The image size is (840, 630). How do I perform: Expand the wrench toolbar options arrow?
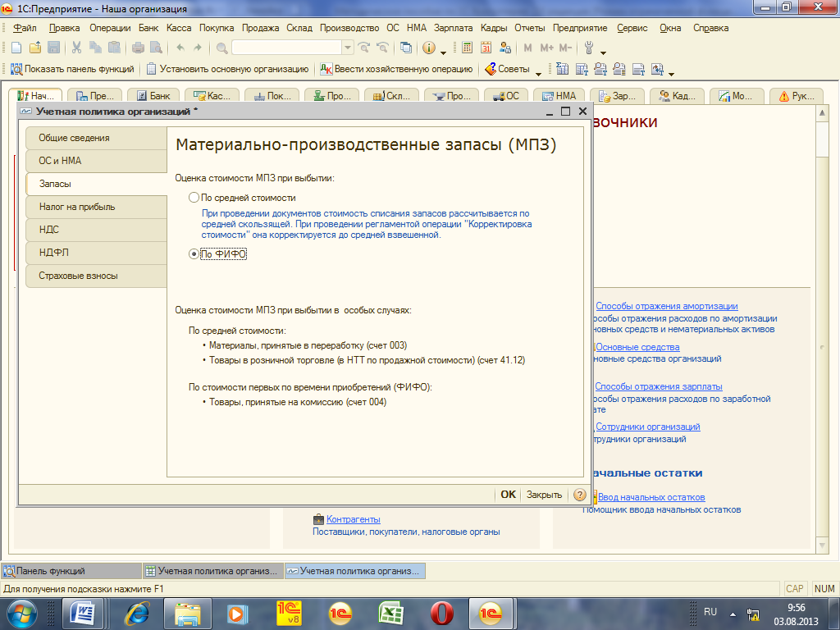(603, 52)
